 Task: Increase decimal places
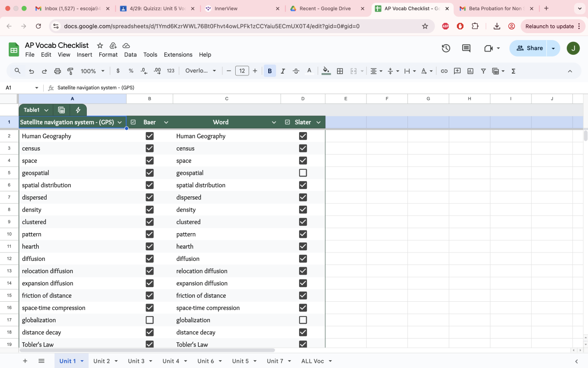point(157,71)
